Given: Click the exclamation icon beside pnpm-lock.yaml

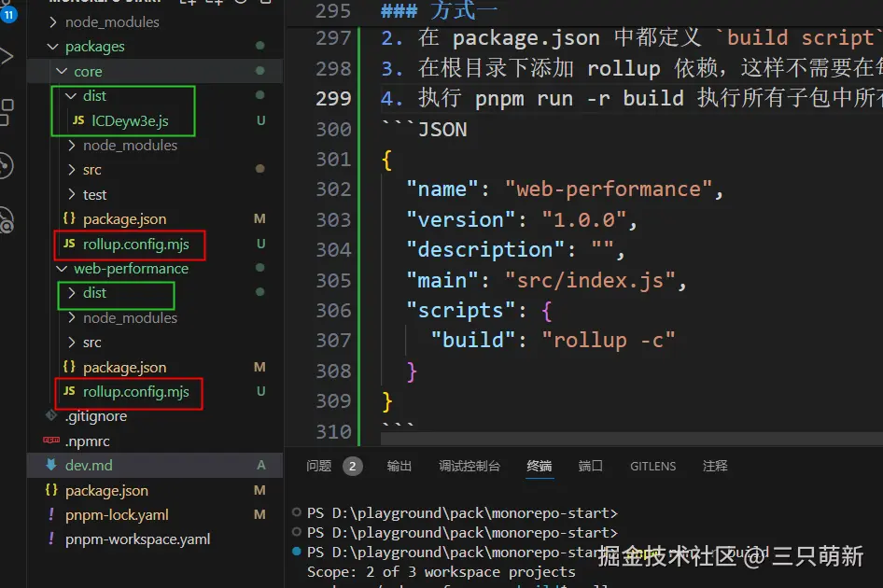Looking at the screenshot, I should (x=51, y=514).
